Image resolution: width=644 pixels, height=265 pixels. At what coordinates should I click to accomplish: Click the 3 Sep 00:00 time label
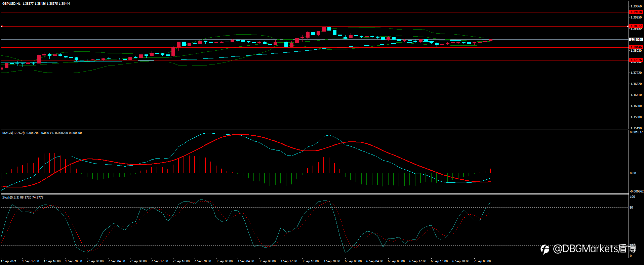click(x=224, y=261)
